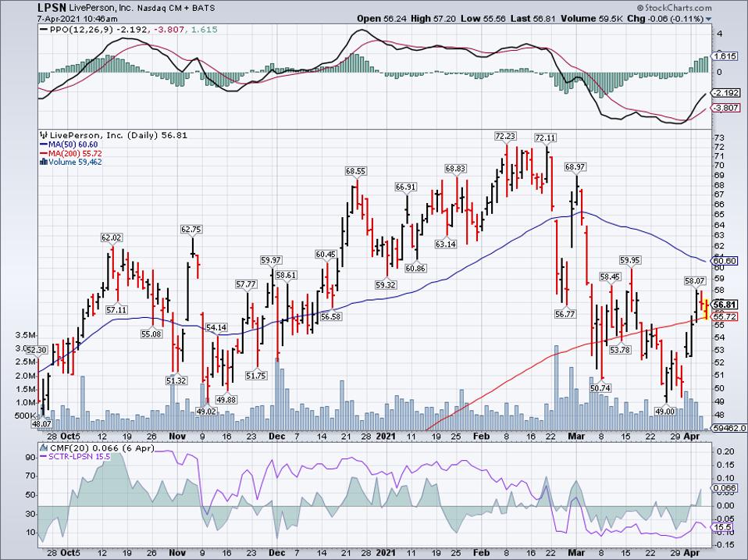Click the 62.02 price label
This screenshot has height=560, width=748.
[x=111, y=237]
